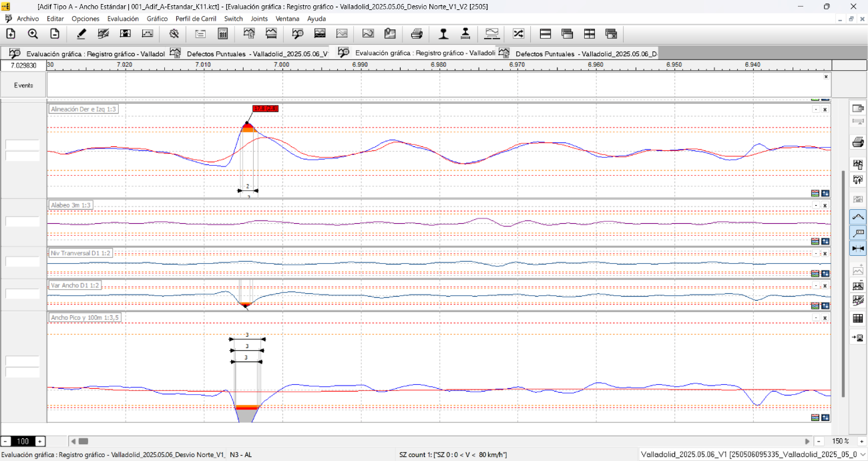
Task: Click the horizontal split window layout icon
Action: [545, 33]
